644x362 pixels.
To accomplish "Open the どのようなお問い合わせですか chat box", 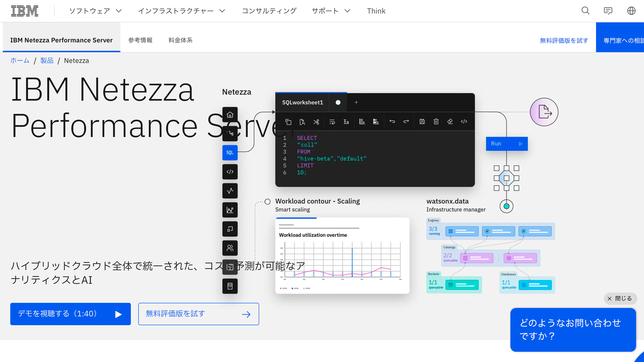I will point(573,329).
